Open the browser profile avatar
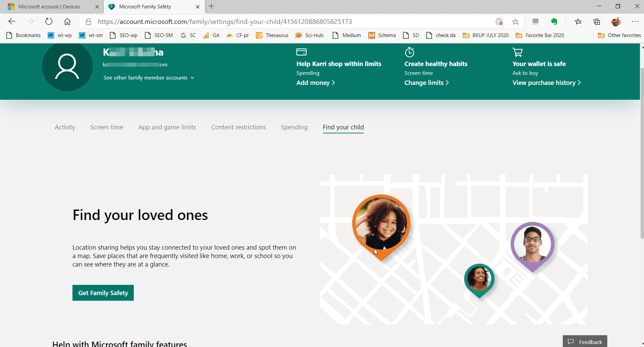The width and height of the screenshot is (644, 347). [x=616, y=22]
